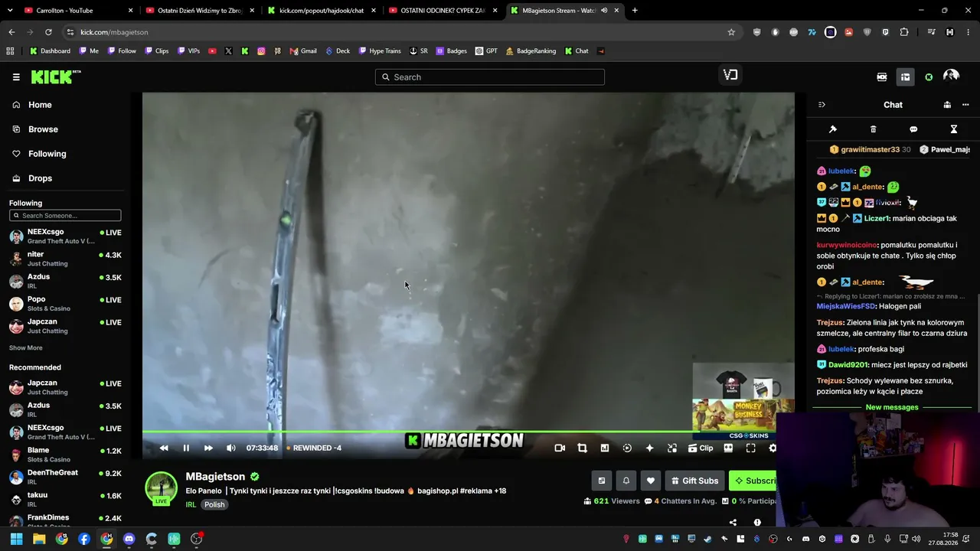This screenshot has width=980, height=551.
Task: Jump to New messages in chat
Action: (892, 407)
